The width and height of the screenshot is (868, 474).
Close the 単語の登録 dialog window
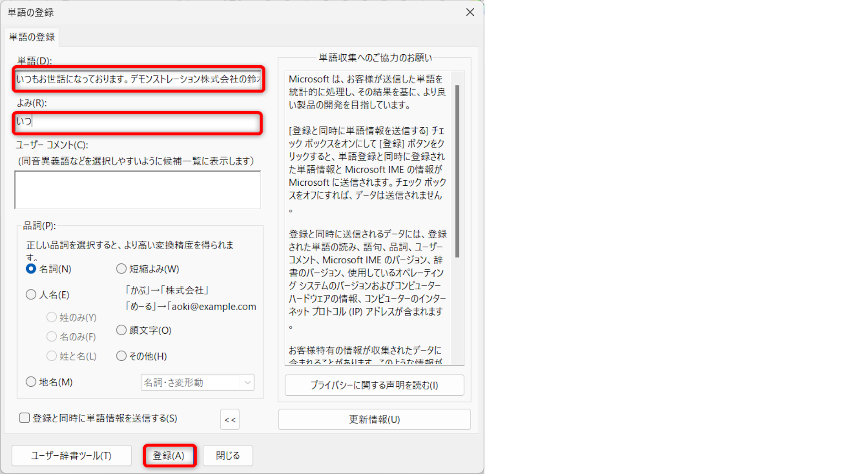(x=470, y=12)
